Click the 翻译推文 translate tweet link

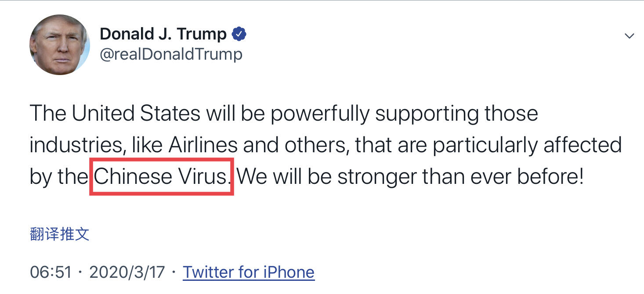(x=60, y=234)
